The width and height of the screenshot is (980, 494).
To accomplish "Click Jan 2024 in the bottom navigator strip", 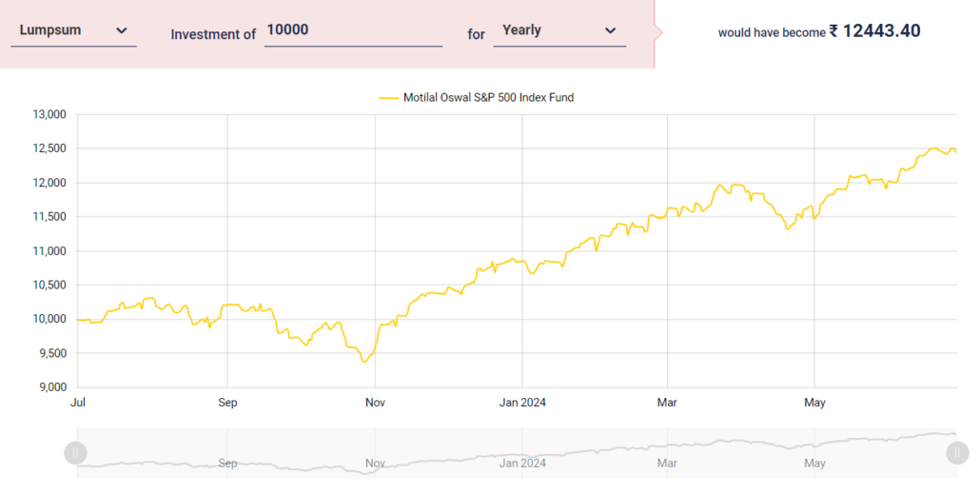I will (522, 464).
